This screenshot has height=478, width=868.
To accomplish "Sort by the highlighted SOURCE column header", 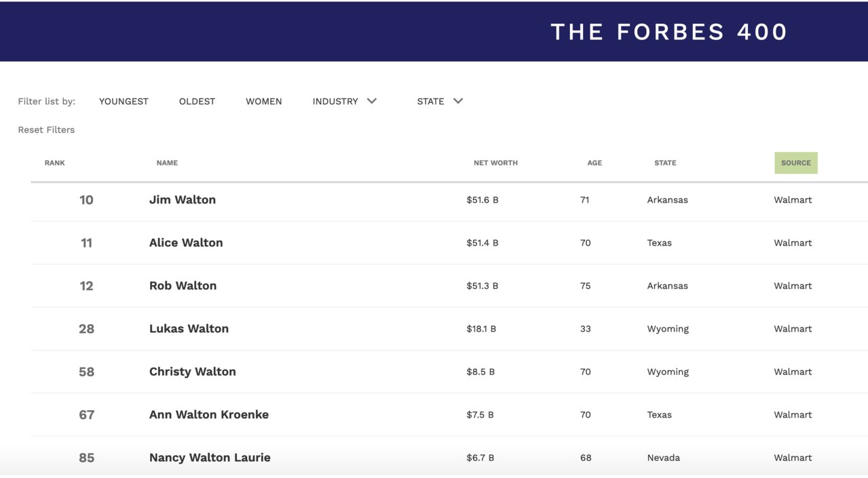I will pyautogui.click(x=796, y=163).
